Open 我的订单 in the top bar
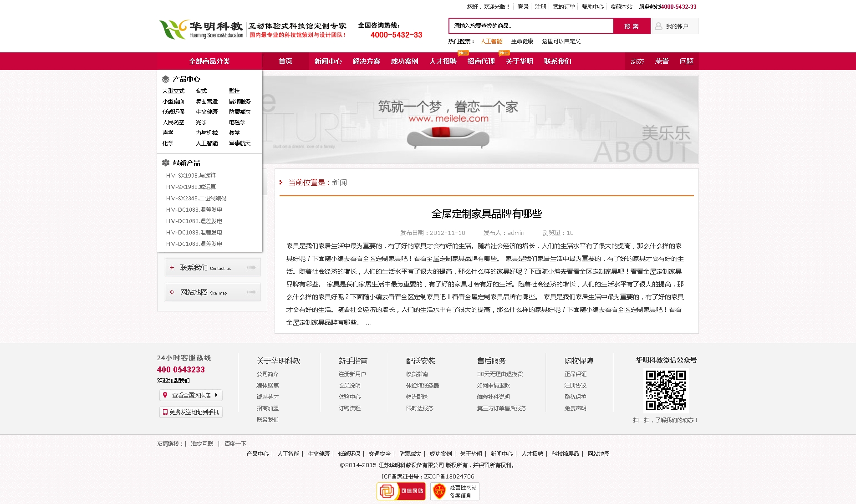The image size is (856, 504). [564, 7]
